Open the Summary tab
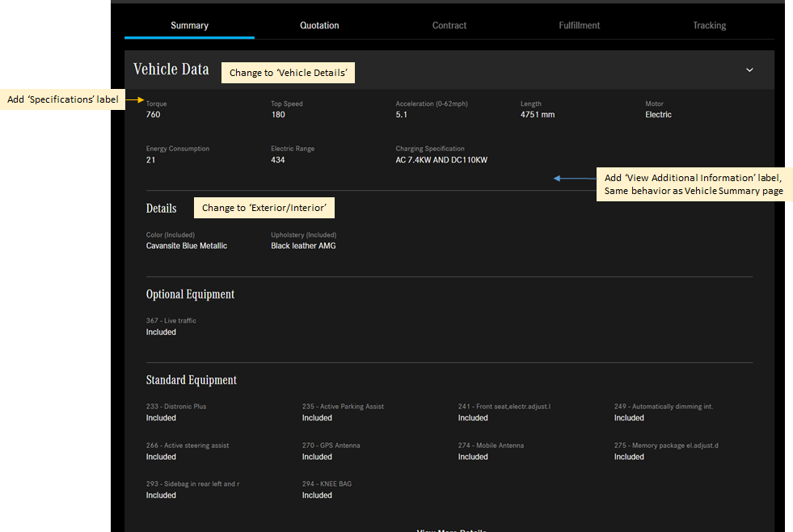 click(189, 25)
